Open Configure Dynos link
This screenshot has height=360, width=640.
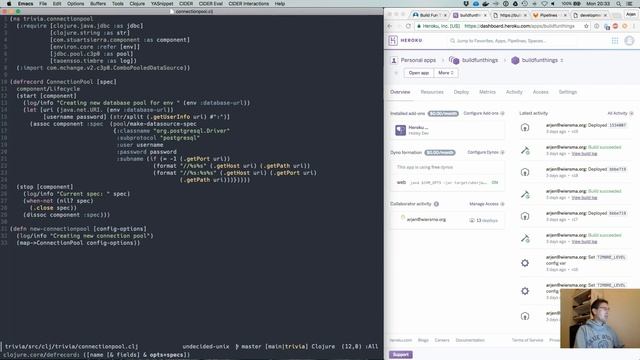[486, 152]
